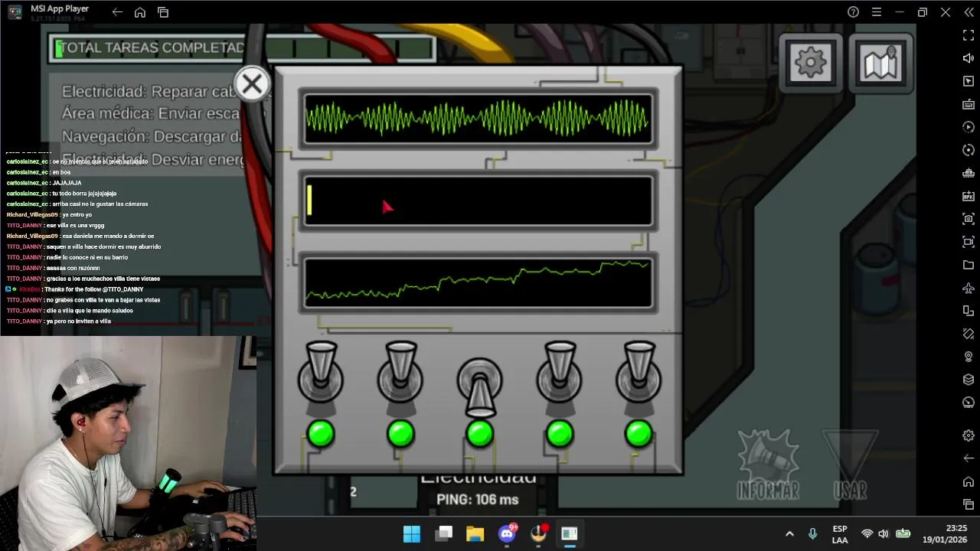Click chat message 'ya pero no inviten a villa'

coord(79,321)
